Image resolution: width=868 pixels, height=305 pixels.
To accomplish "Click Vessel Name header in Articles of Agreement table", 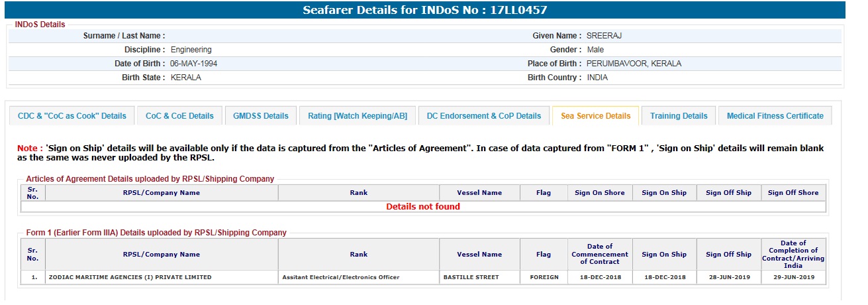I will click(479, 193).
